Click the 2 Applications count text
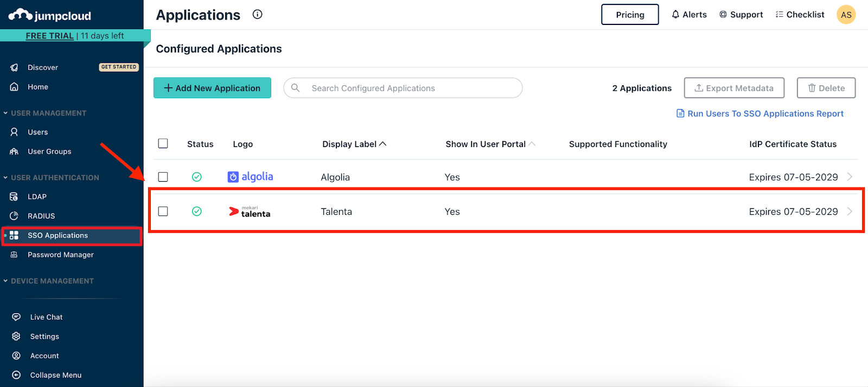This screenshot has height=387, width=868. (x=642, y=88)
